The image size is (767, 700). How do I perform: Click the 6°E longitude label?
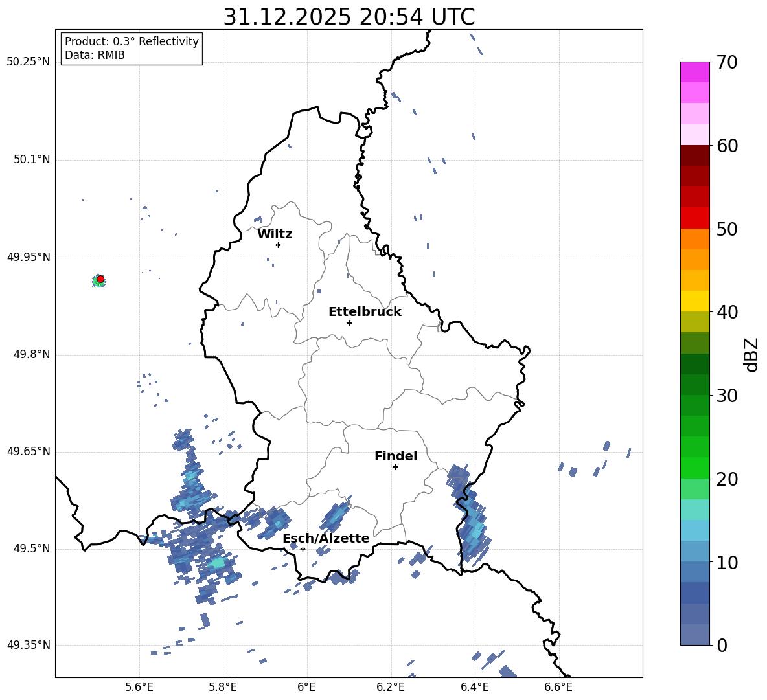point(306,687)
